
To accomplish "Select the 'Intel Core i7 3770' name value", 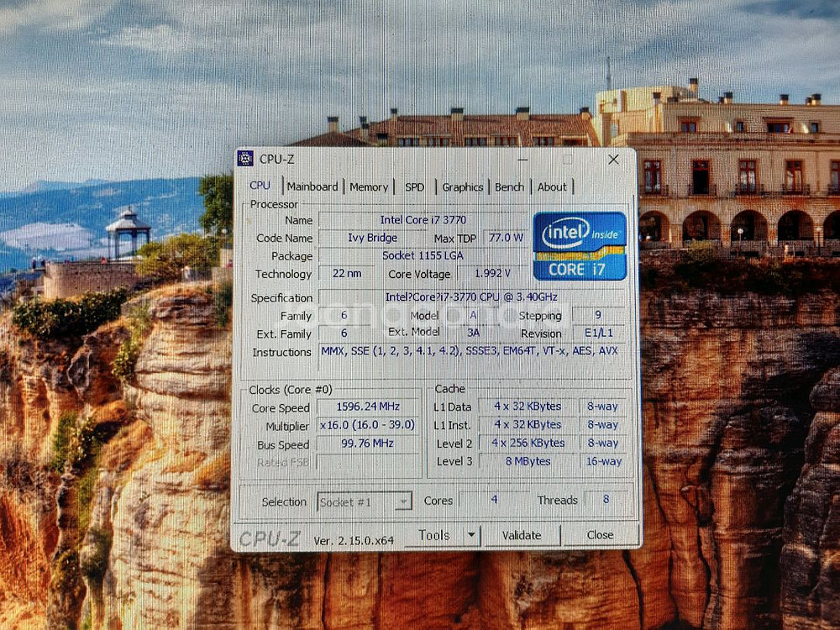I will click(423, 219).
